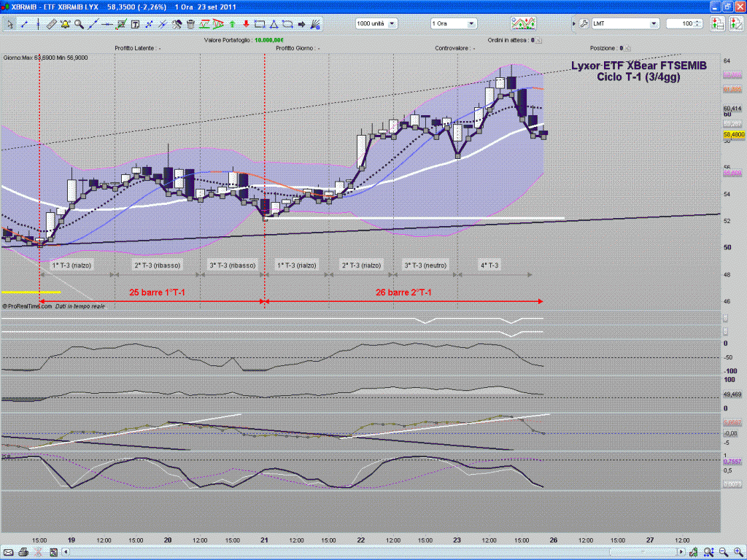Viewport: 747px width, 560px height.
Task: Click the '2° T-3 (ribasso)' label
Action: coord(158,265)
